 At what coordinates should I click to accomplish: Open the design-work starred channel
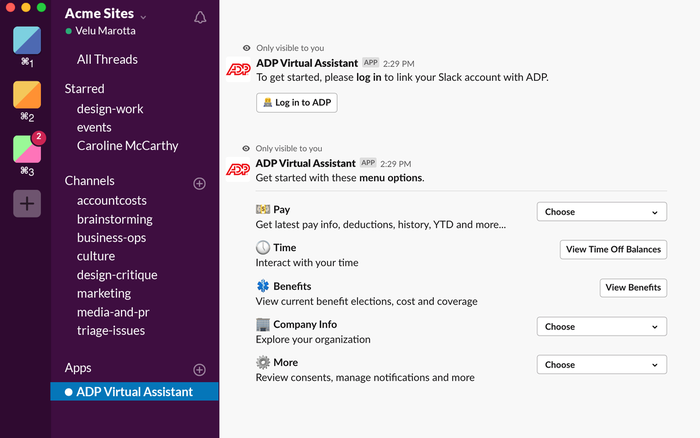pyautogui.click(x=110, y=109)
